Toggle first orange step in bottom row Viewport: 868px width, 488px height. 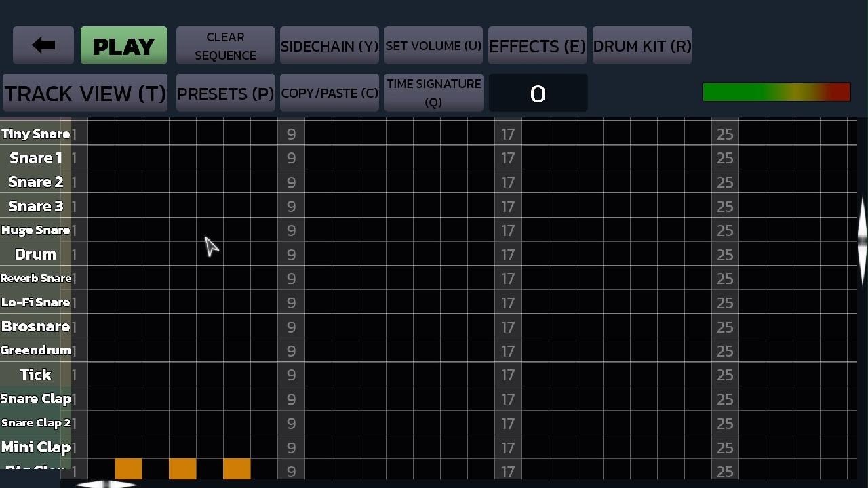(x=128, y=469)
